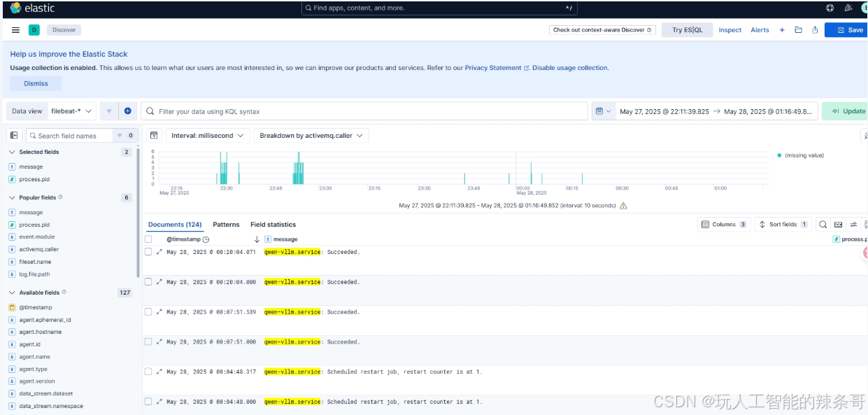The image size is (868, 415).
Task: Click the global Find apps search box
Action: tap(440, 8)
